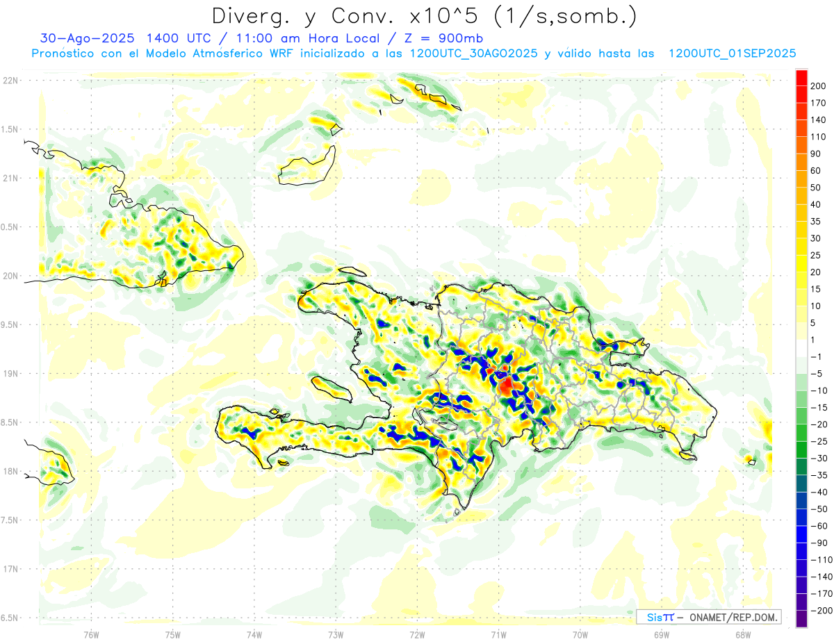Click the positive 170 legend value
This screenshot has width=834, height=644.
tap(819, 103)
